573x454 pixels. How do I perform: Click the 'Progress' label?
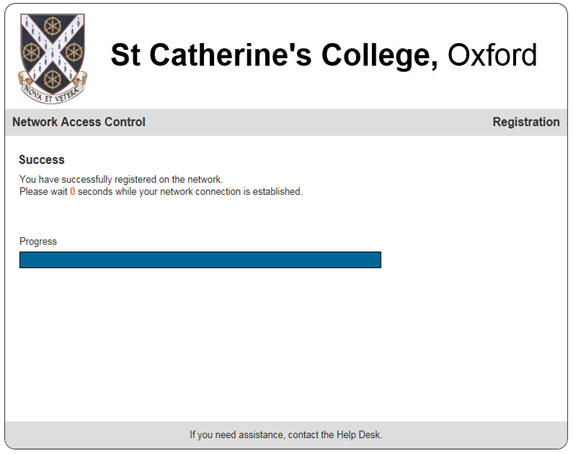(x=38, y=241)
